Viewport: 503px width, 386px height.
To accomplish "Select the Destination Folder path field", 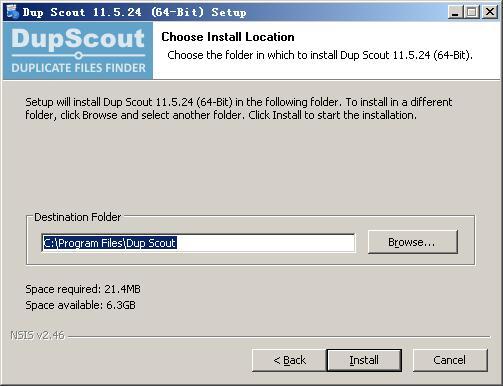I will tap(198, 243).
